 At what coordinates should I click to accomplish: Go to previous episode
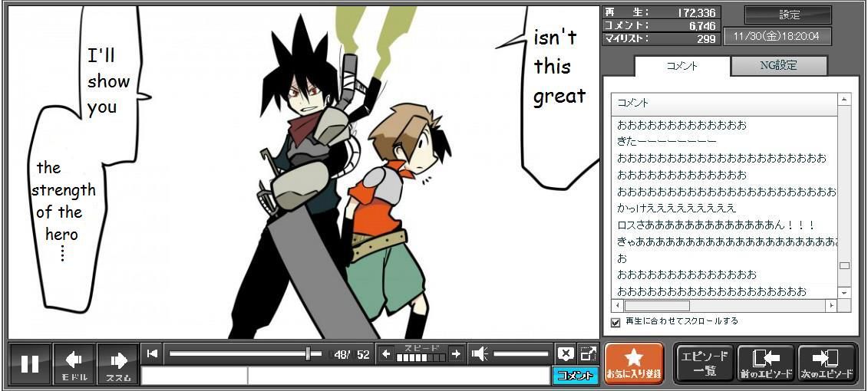765,363
